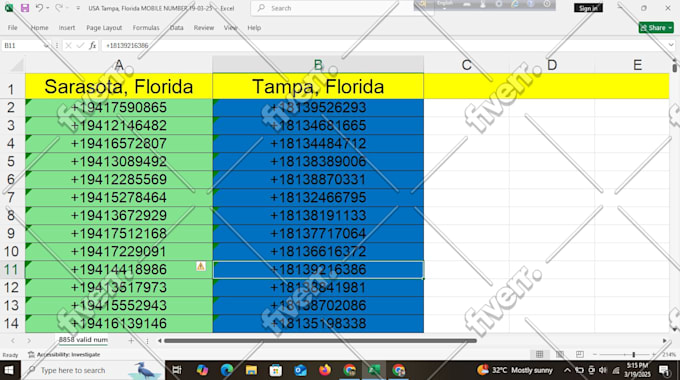Expand the formula bar chevron

click(x=671, y=45)
